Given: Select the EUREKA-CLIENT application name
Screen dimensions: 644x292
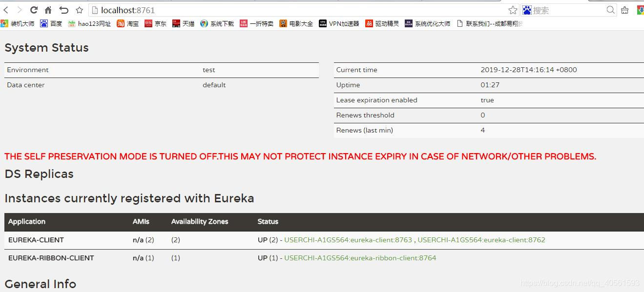Looking at the screenshot, I should [x=36, y=240].
